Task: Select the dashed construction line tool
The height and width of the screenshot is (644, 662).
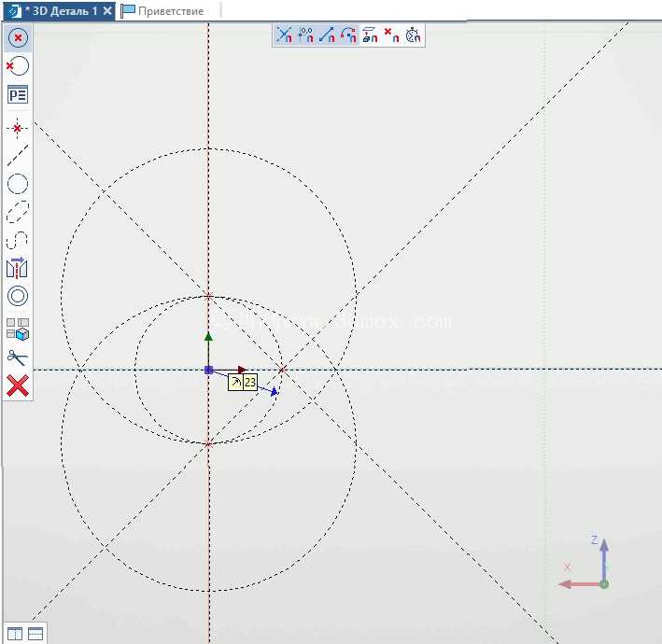Action: tap(18, 155)
